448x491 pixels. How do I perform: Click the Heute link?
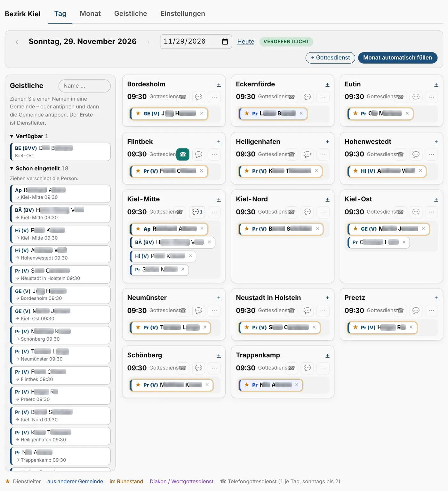click(246, 42)
